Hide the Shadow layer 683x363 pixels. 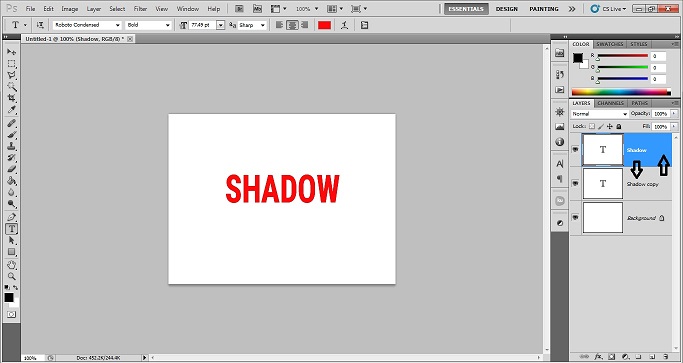click(x=575, y=149)
